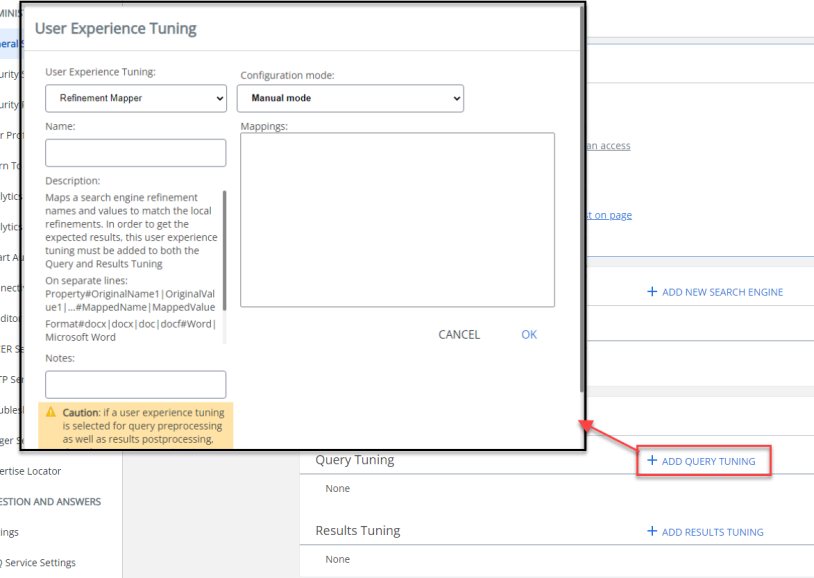Click into the Notes input box

click(136, 385)
